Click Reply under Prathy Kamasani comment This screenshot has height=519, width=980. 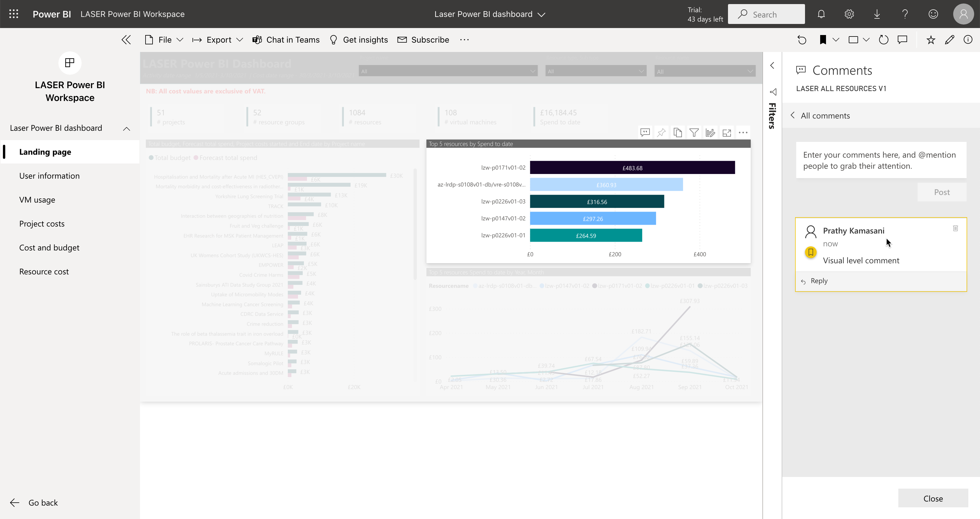819,280
